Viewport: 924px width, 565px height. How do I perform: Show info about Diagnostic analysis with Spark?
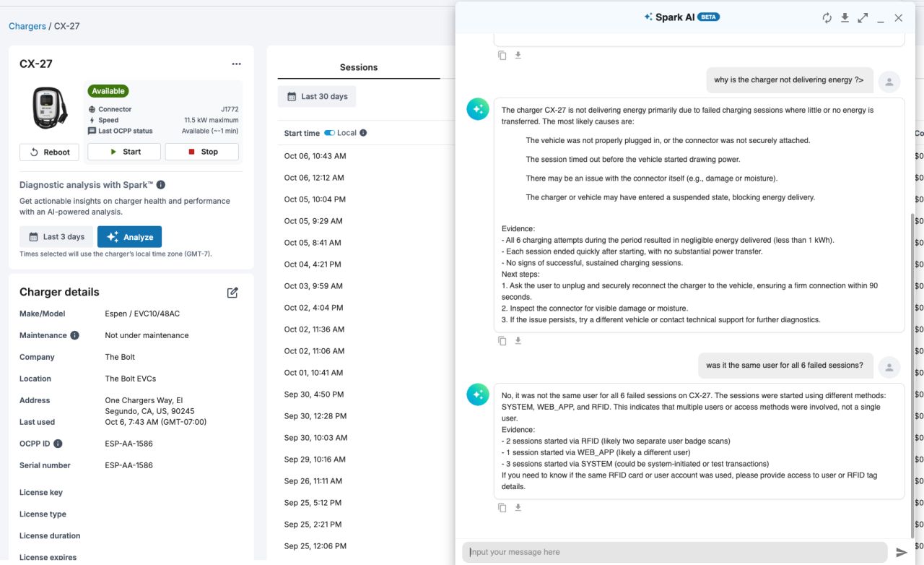tap(161, 185)
